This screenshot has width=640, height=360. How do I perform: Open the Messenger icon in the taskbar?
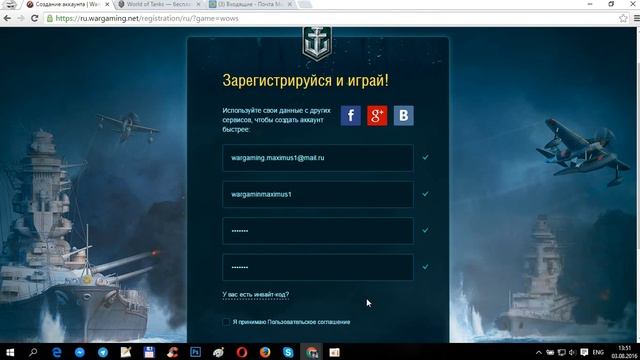point(80,352)
